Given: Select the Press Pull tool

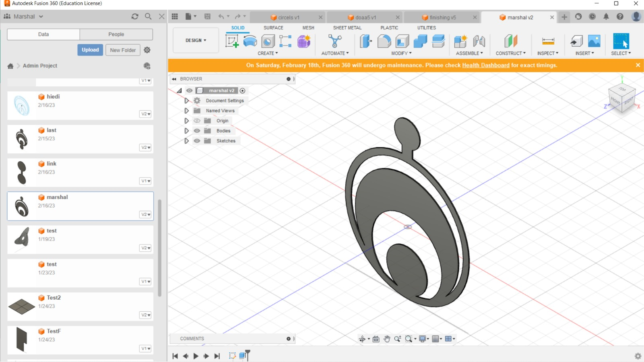Looking at the screenshot, I should 366,41.
